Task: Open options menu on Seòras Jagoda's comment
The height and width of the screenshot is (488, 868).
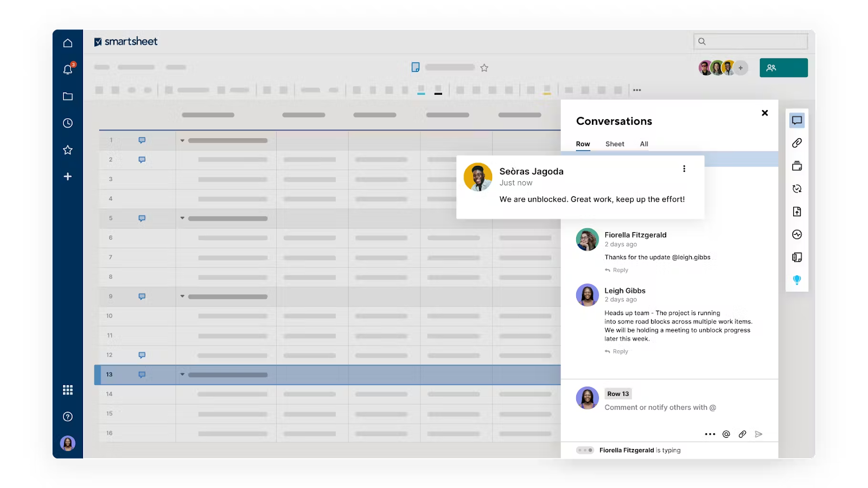Action: (x=684, y=169)
